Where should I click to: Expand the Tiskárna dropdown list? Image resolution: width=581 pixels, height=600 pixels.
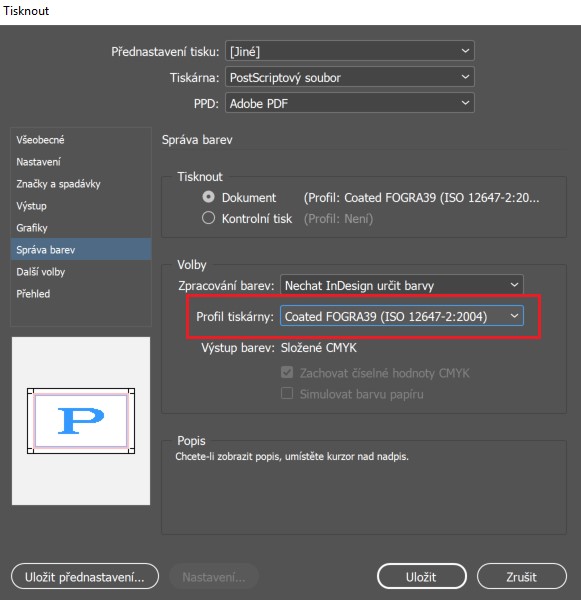(x=349, y=77)
